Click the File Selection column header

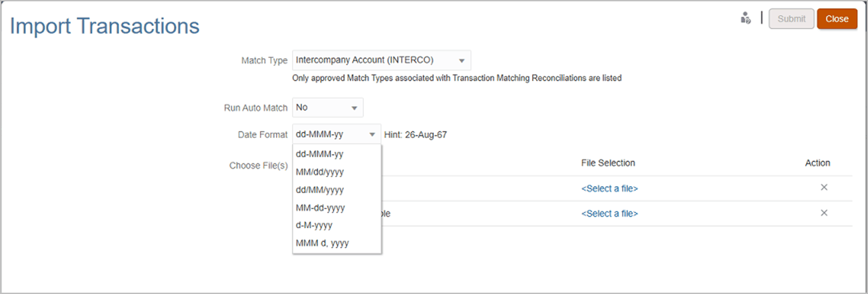click(608, 163)
